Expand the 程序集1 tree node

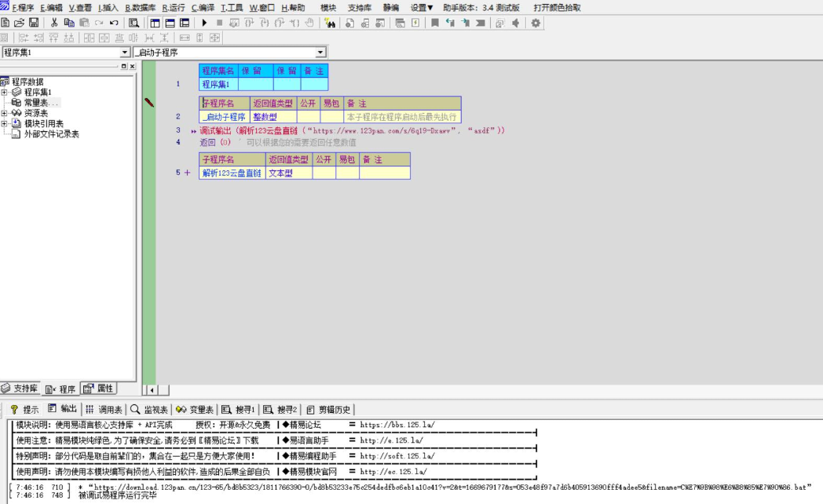click(x=5, y=92)
